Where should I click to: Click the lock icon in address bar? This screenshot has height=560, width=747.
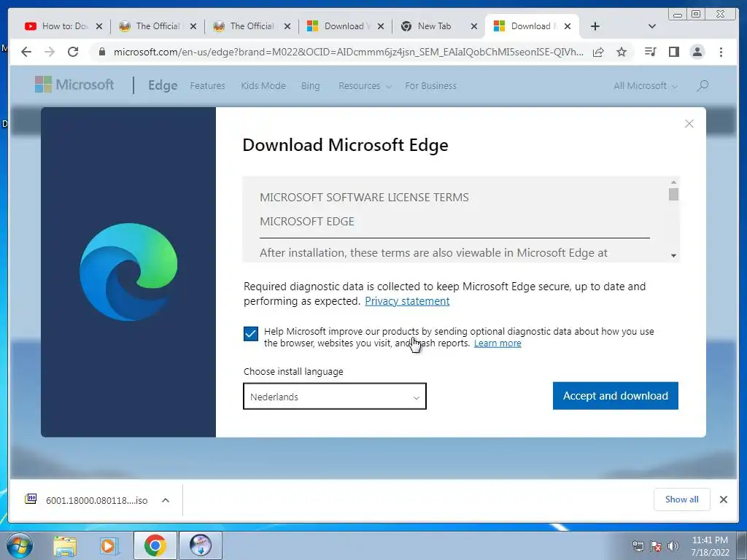pos(101,52)
